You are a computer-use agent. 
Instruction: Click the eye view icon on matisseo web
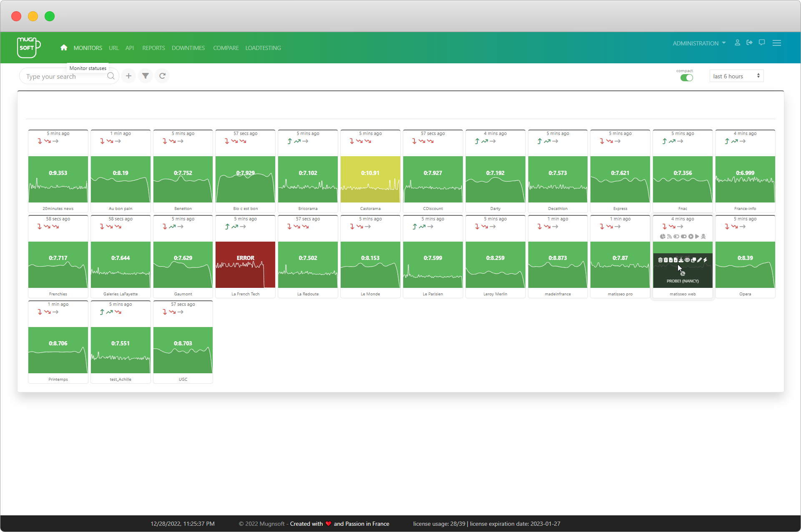point(687,260)
